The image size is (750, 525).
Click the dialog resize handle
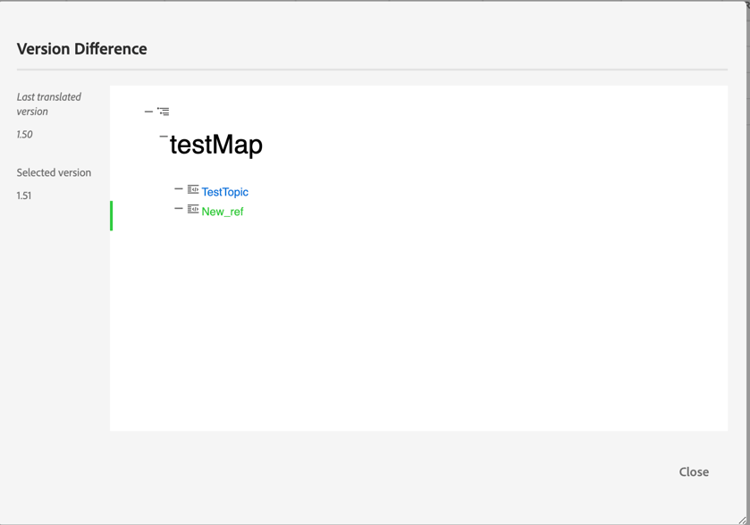[x=742, y=520]
